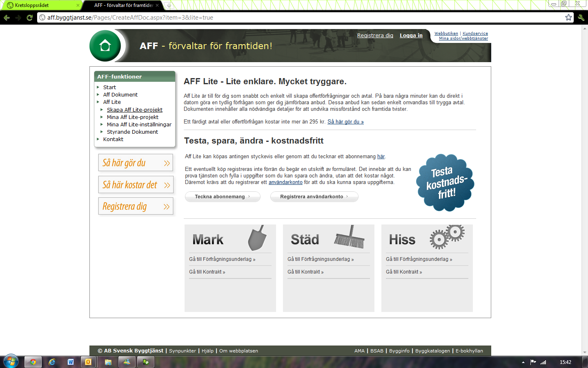This screenshot has height=368, width=588.
Task: Go to Hiss Förfrågningsunderlag
Action: [419, 259]
